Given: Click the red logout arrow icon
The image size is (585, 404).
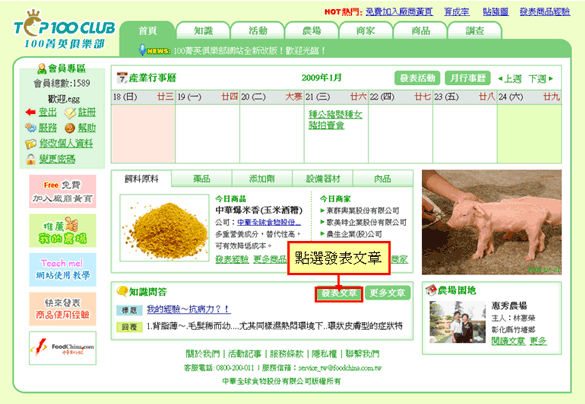Looking at the screenshot, I should coord(31,112).
